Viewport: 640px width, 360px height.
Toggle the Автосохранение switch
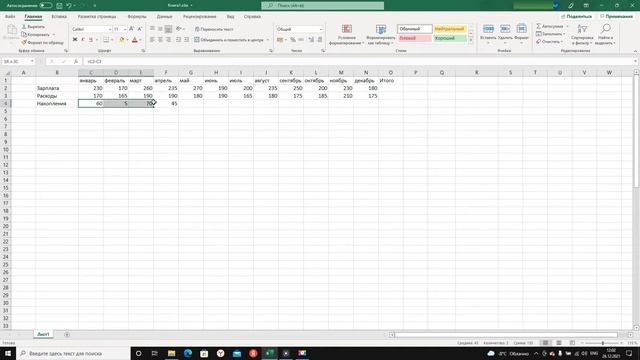coord(46,5)
